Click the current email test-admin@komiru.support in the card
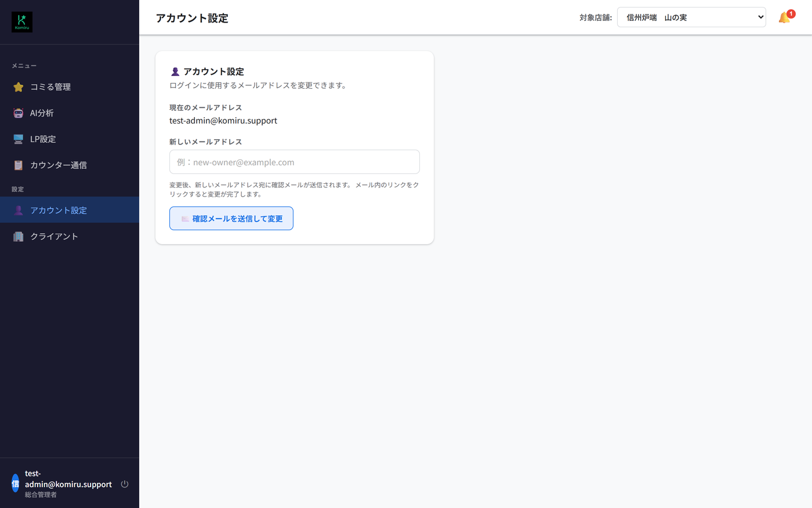812x508 pixels. point(223,121)
